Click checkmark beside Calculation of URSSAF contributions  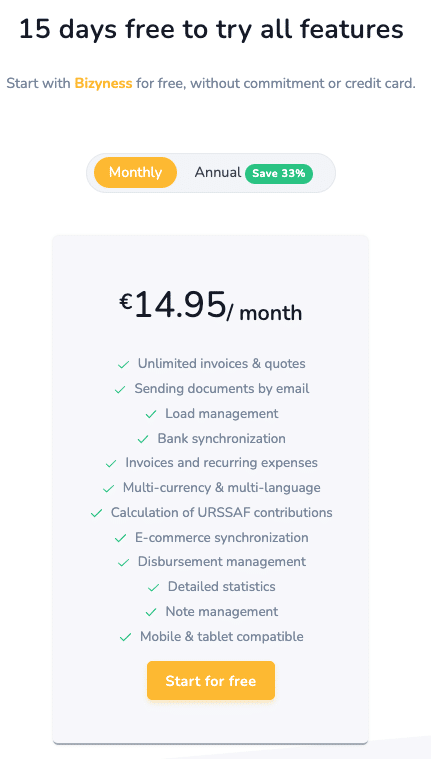(x=96, y=514)
